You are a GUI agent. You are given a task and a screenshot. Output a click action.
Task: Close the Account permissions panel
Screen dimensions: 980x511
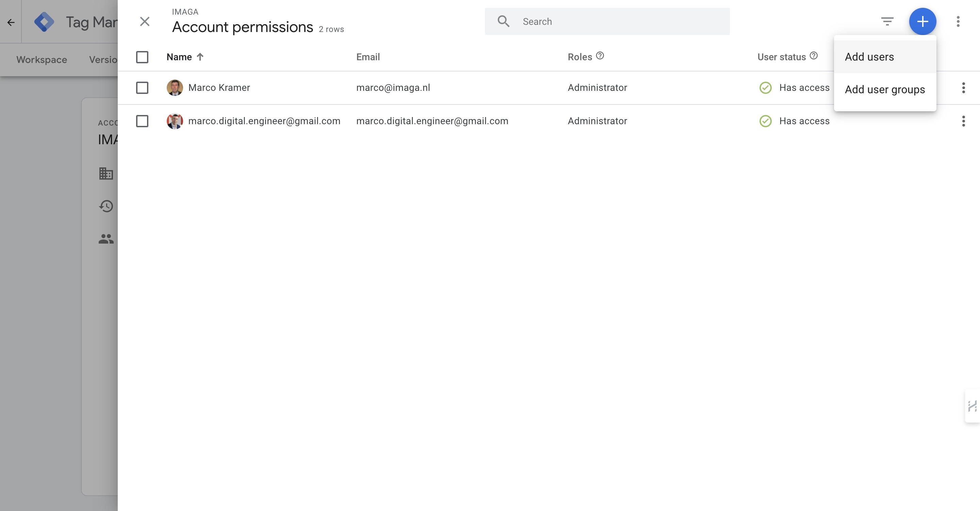tap(145, 21)
